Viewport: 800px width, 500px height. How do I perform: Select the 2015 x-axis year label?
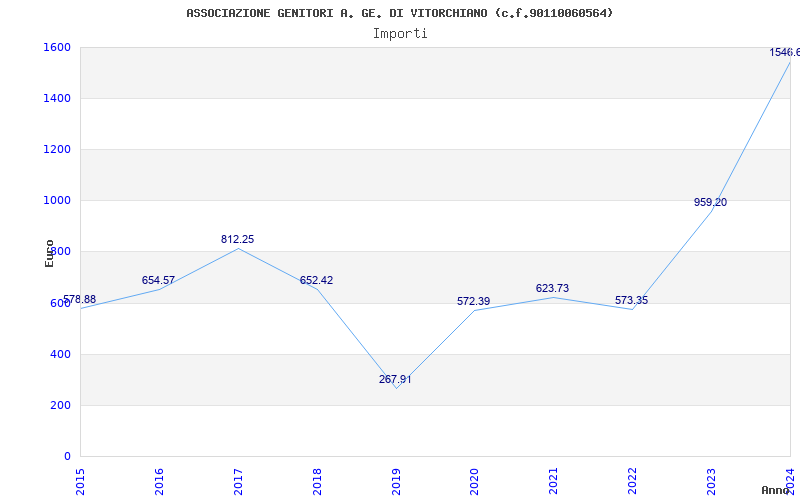[80, 481]
